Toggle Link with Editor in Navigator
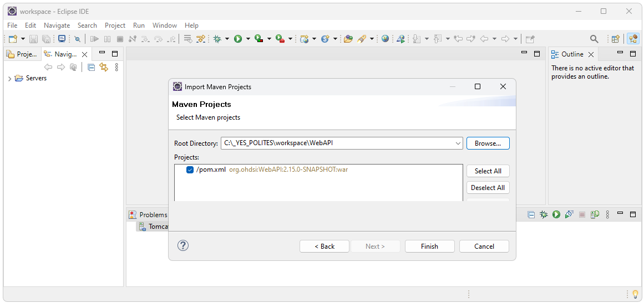This screenshot has height=303, width=644. coord(104,67)
